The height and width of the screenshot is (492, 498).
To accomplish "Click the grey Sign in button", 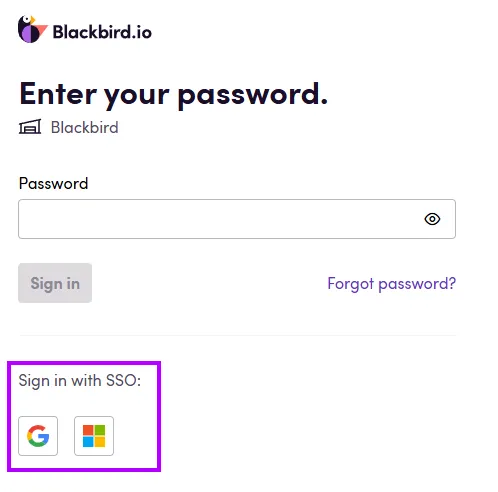I will [x=55, y=283].
